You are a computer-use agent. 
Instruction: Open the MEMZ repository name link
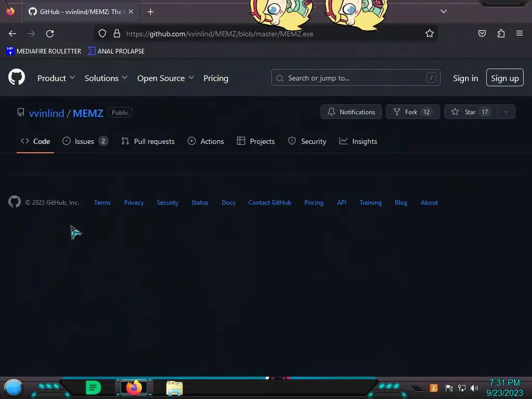pyautogui.click(x=88, y=113)
